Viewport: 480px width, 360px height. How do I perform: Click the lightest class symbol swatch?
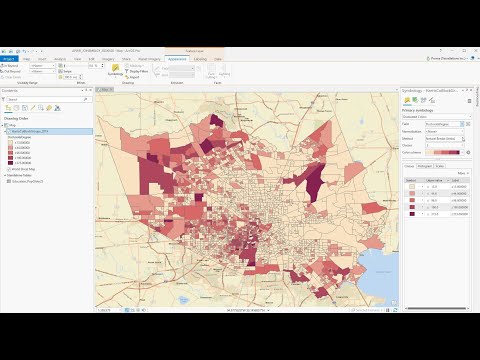(412, 187)
